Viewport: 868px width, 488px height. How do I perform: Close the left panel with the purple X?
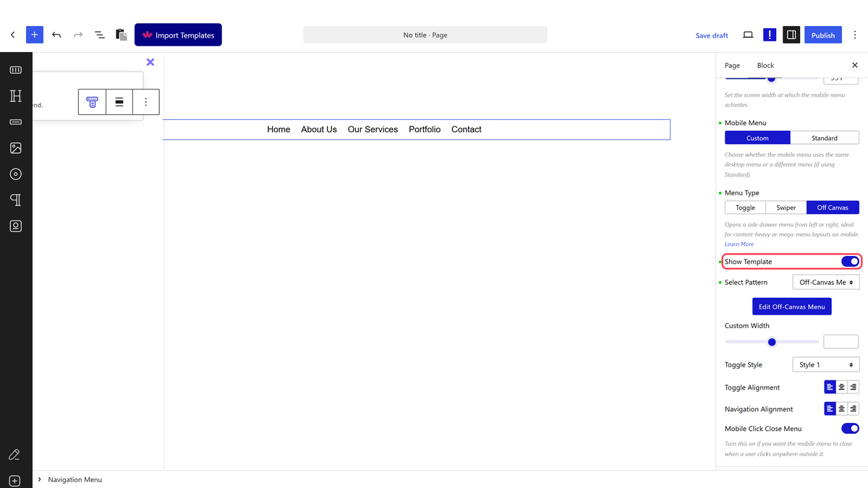(x=150, y=62)
